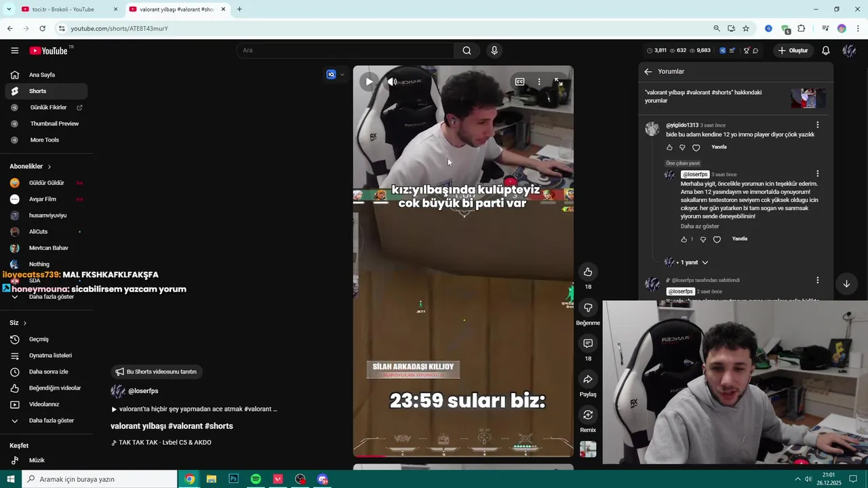Heart the @loserfps reply
The height and width of the screenshot is (488, 868).
(x=717, y=239)
